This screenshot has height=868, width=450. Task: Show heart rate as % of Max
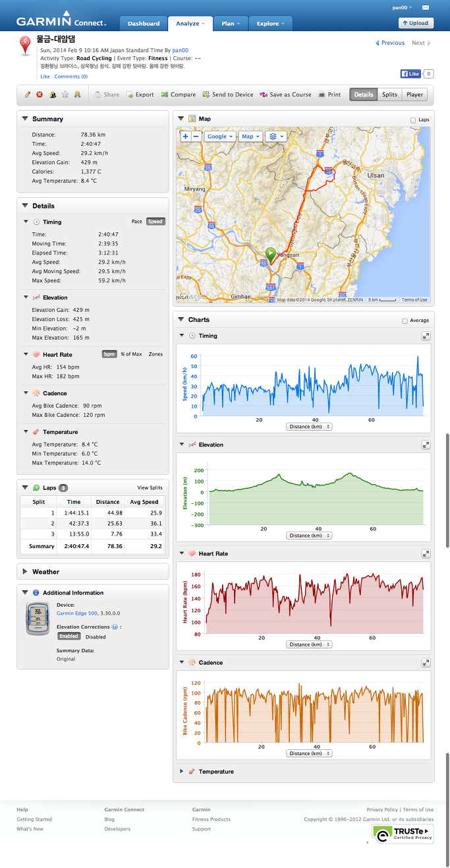coord(131,354)
